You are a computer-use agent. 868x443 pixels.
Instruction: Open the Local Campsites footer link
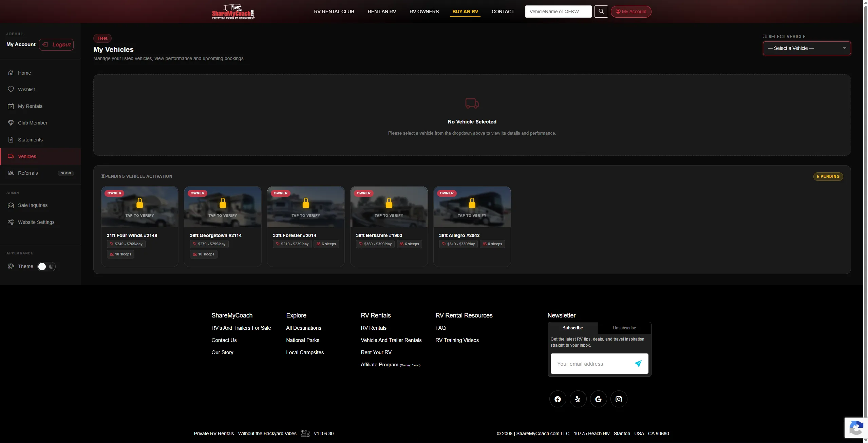[x=305, y=352]
